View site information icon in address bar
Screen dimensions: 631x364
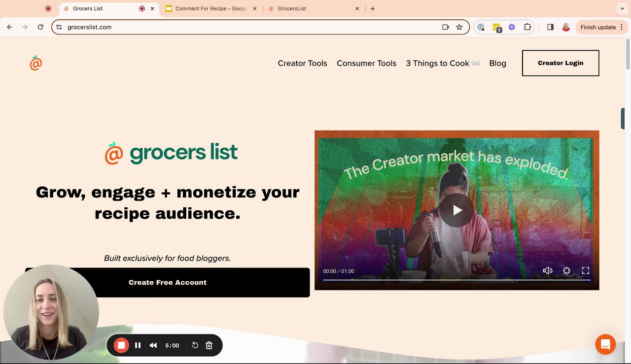point(59,27)
